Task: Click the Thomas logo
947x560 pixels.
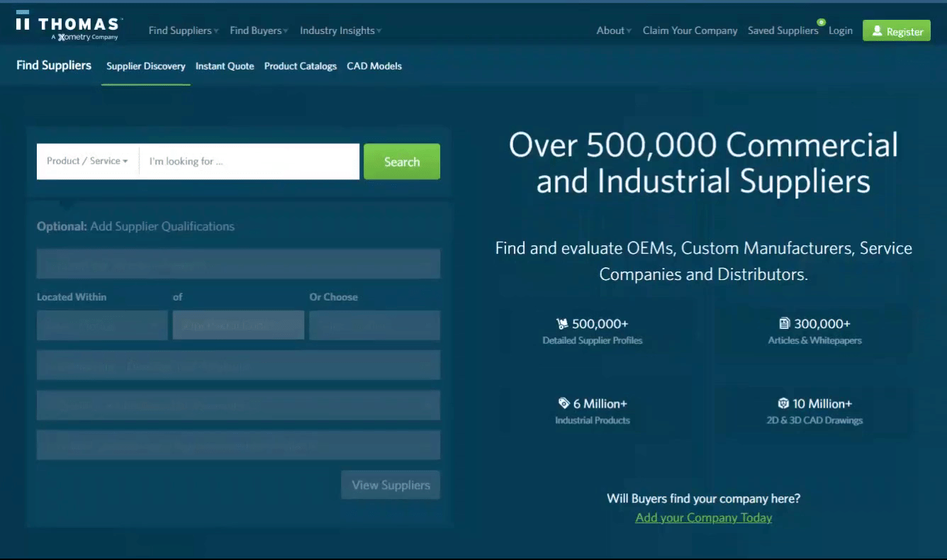Action: (69, 27)
